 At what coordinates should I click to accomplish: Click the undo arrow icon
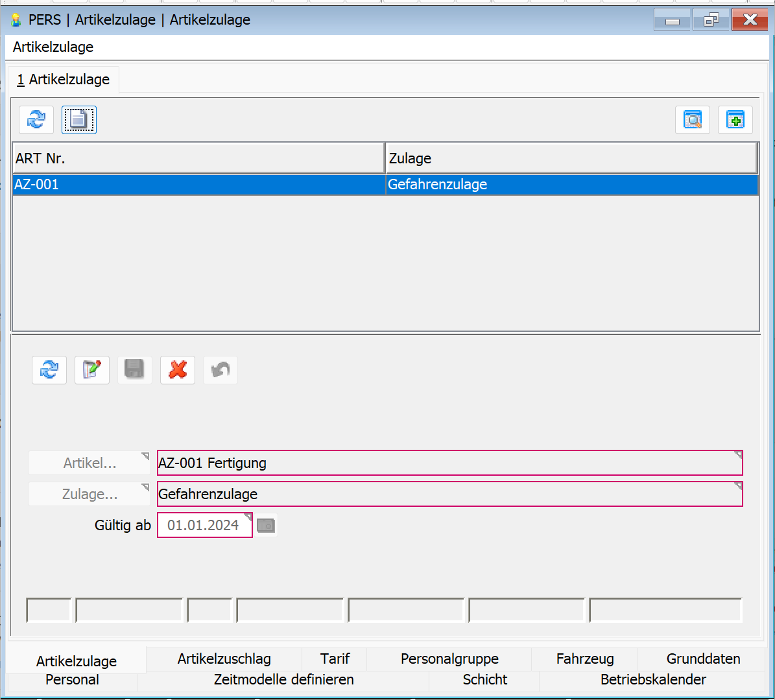click(221, 370)
